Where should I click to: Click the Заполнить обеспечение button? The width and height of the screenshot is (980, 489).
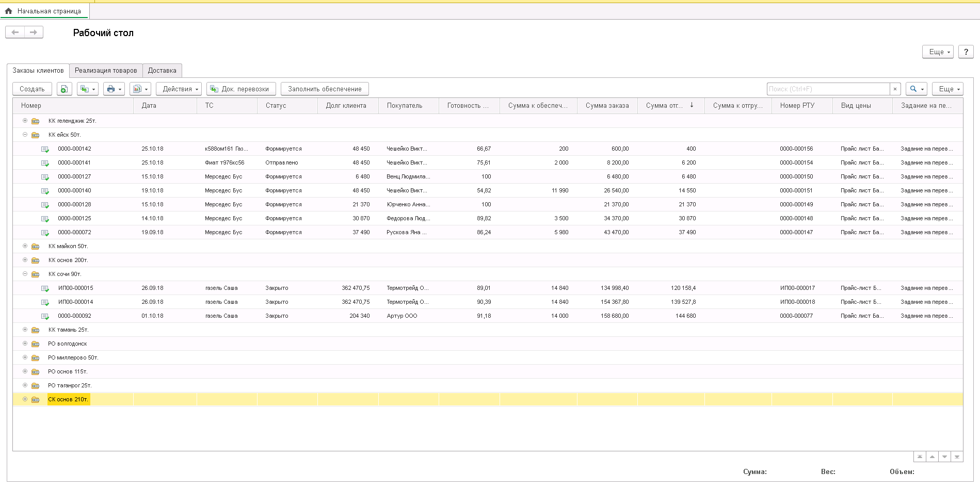tap(325, 89)
